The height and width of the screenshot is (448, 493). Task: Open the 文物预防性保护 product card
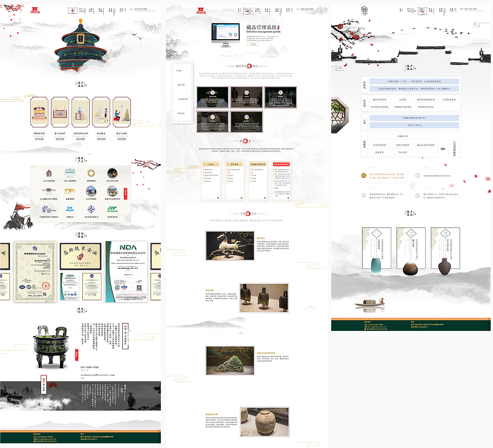pos(81,112)
